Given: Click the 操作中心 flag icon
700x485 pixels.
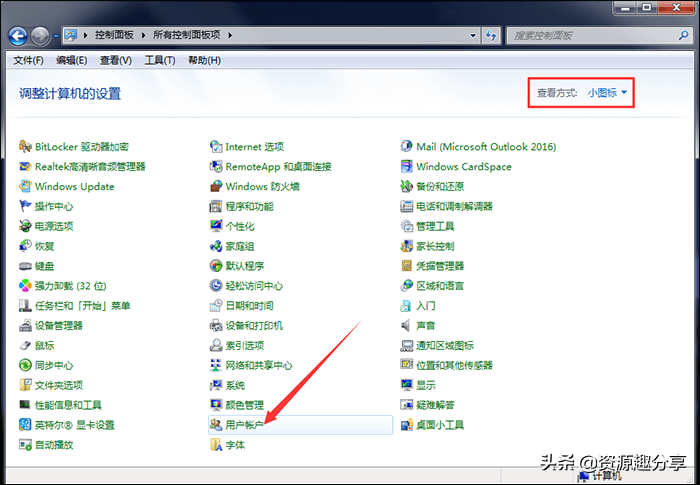Looking at the screenshot, I should 25,206.
